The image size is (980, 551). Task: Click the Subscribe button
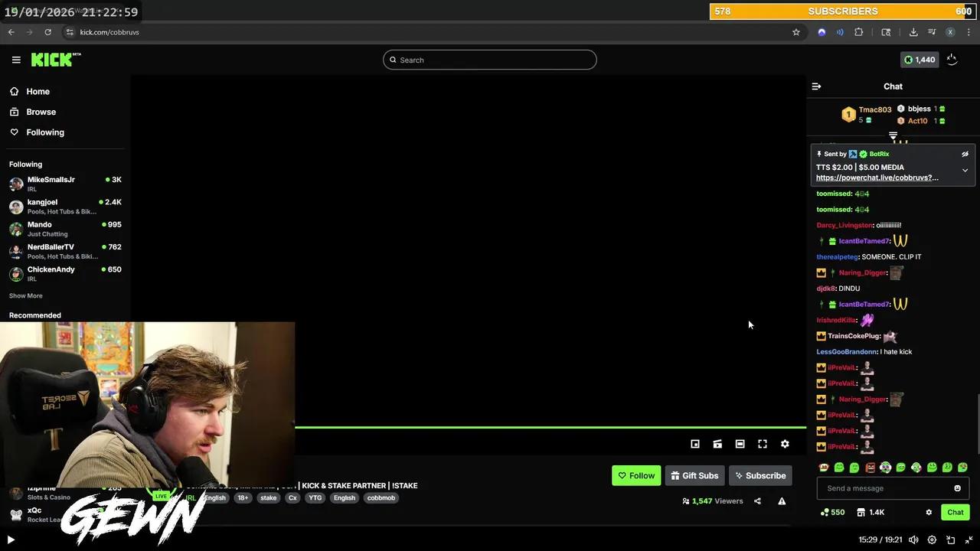click(x=760, y=475)
